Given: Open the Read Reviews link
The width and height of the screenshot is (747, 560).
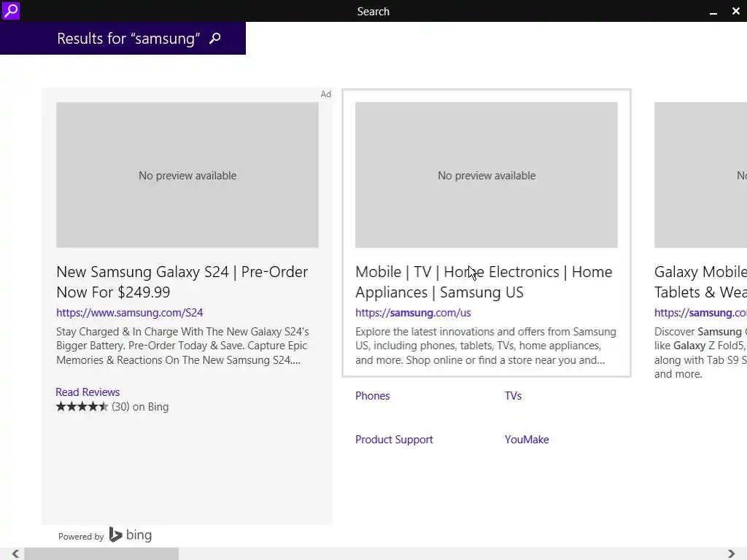Looking at the screenshot, I should click(88, 392).
